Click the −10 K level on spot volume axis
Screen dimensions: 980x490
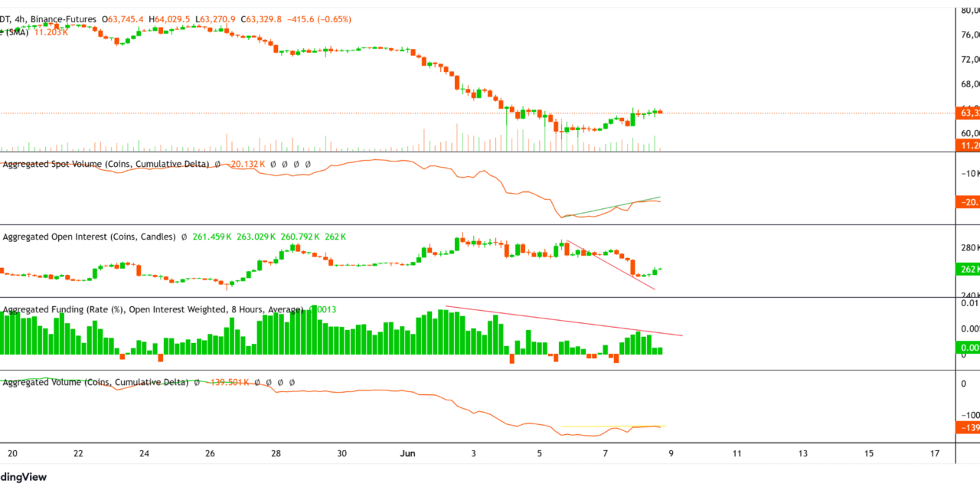click(970, 173)
